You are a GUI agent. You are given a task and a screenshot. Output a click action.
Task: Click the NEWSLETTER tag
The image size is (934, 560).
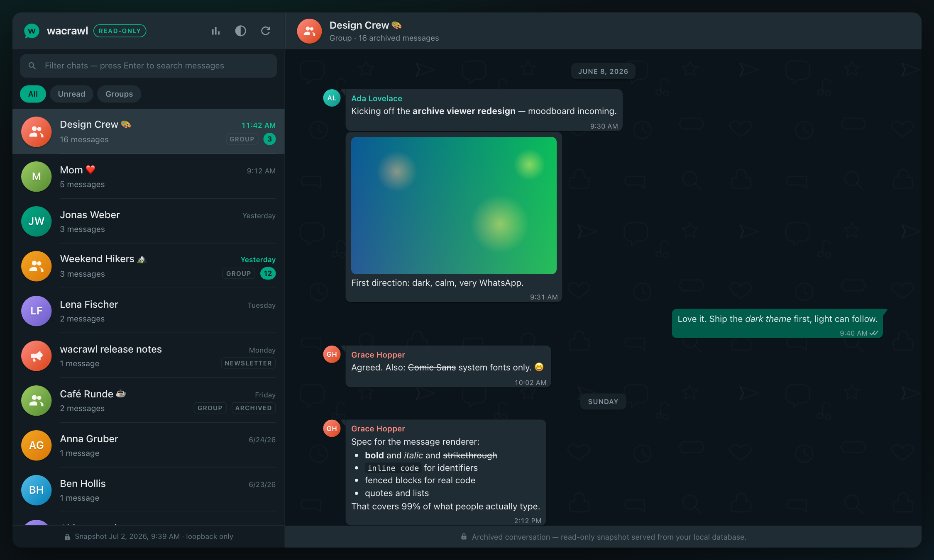[x=248, y=363]
